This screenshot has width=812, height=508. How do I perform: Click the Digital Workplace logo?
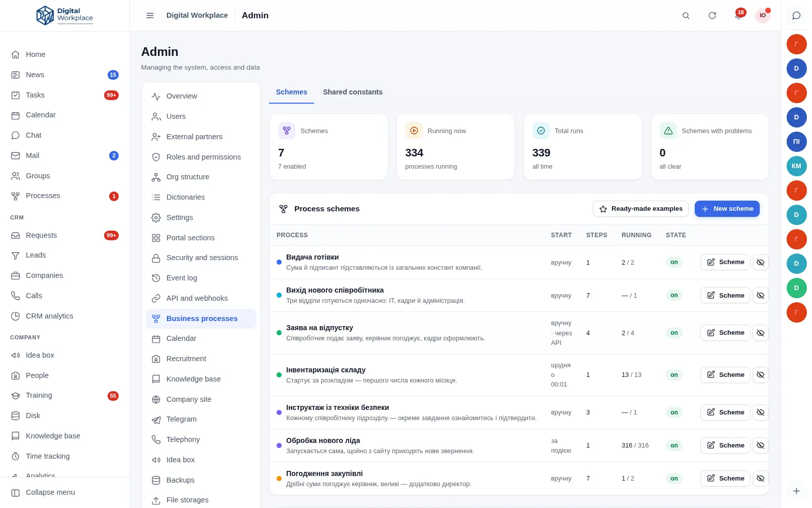click(x=65, y=16)
